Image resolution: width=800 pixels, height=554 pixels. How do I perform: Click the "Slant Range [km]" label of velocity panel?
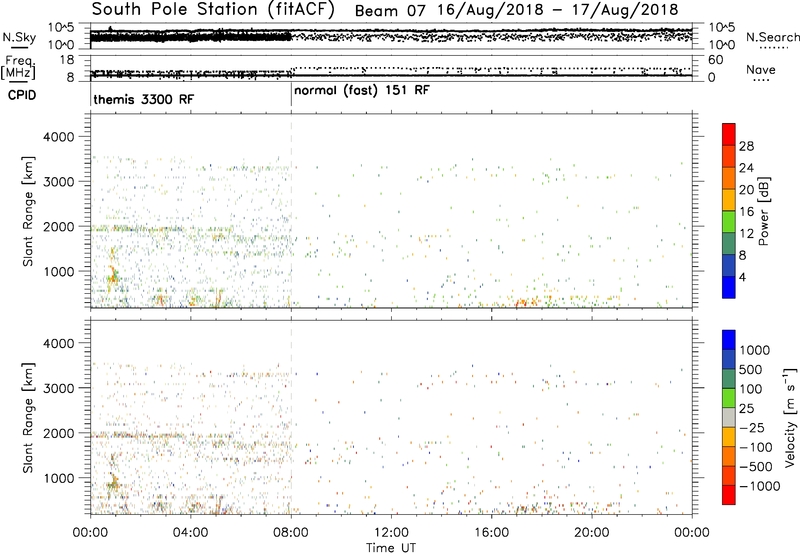28,417
